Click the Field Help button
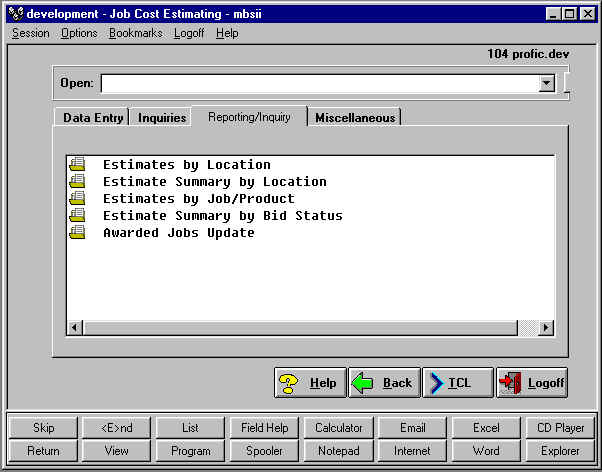This screenshot has width=602, height=472. 264,428
